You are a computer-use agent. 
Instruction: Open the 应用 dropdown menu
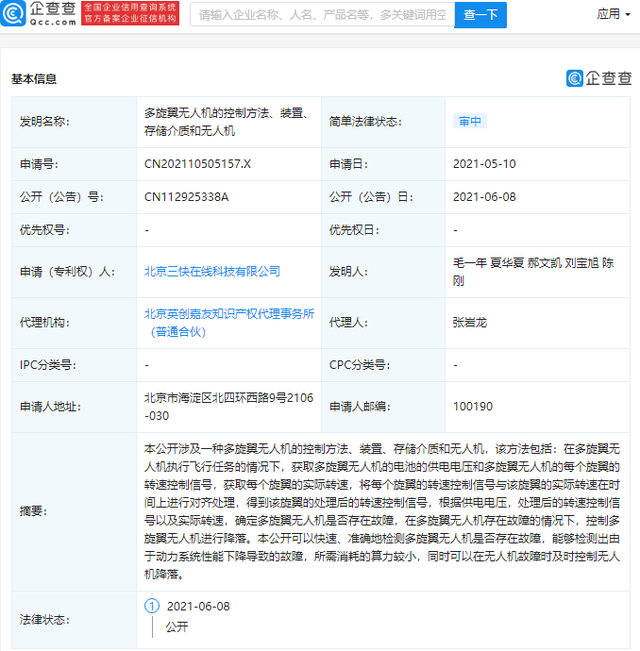click(x=613, y=14)
